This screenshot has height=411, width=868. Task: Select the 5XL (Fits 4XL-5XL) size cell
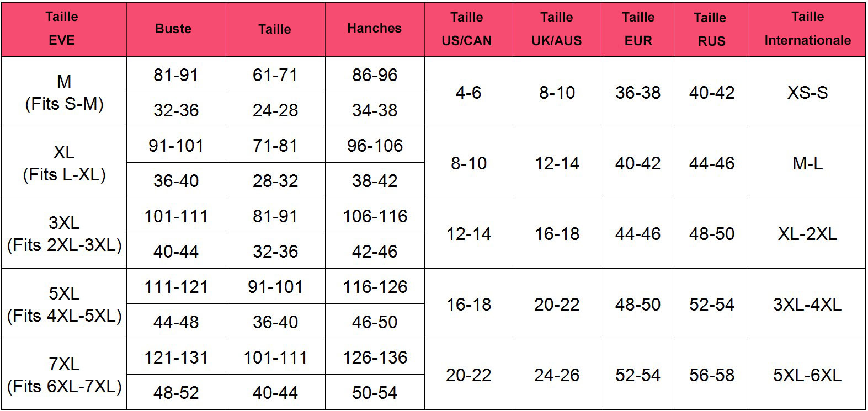point(64,304)
